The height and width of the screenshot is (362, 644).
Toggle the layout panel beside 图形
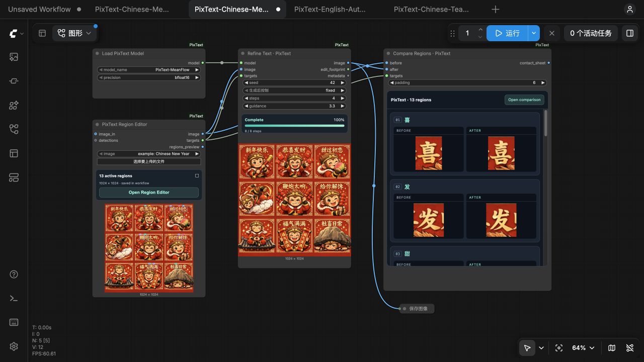pos(42,33)
